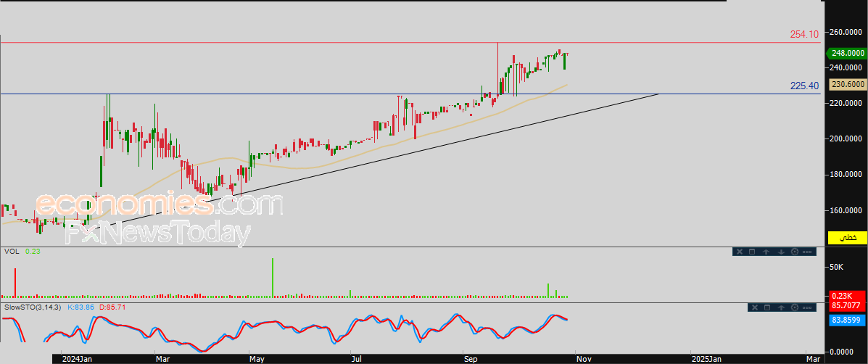Click the 200.0000 price axis label
Viewport: 868px width, 364px height.
846,138
